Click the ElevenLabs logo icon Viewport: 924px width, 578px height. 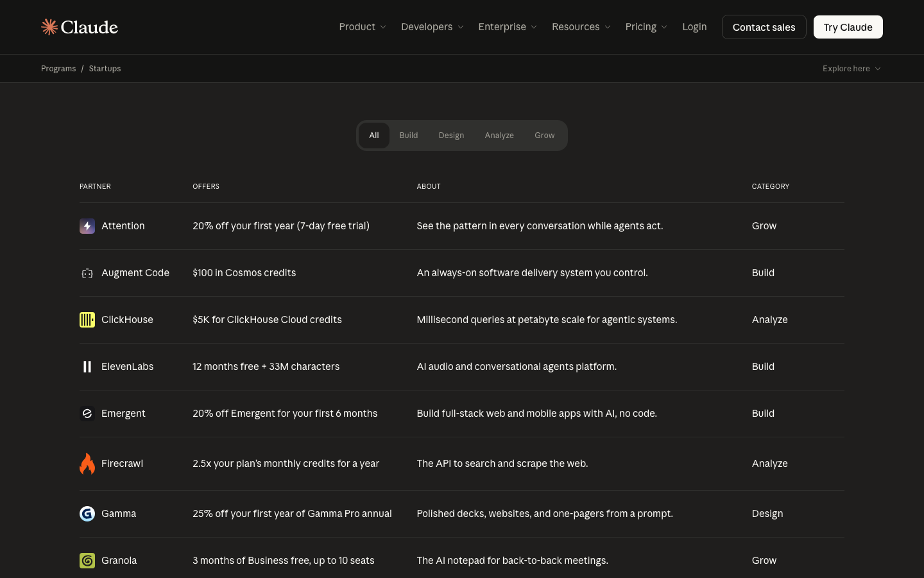click(x=87, y=367)
